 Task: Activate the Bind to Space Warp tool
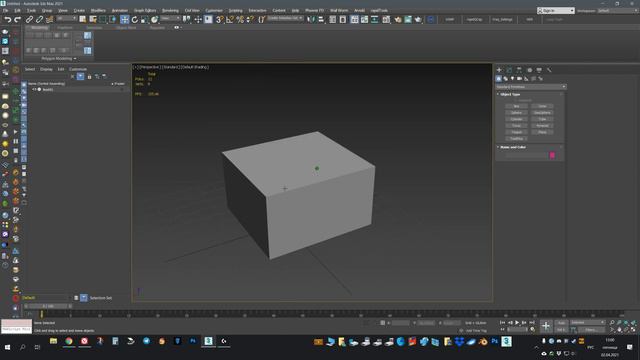(49, 19)
